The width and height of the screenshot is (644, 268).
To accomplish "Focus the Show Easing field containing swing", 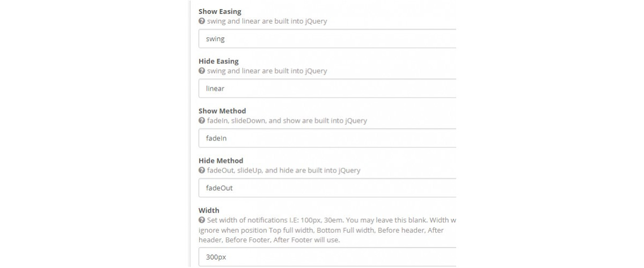I will pyautogui.click(x=327, y=39).
